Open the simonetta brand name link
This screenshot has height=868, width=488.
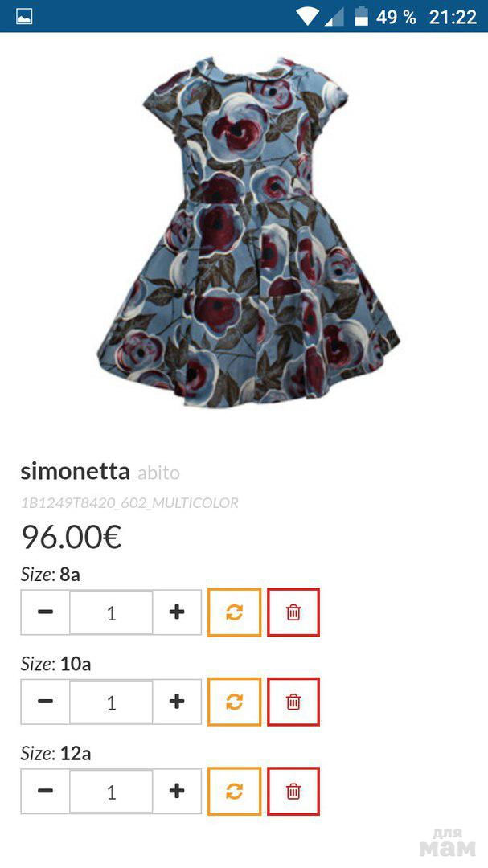click(x=76, y=472)
